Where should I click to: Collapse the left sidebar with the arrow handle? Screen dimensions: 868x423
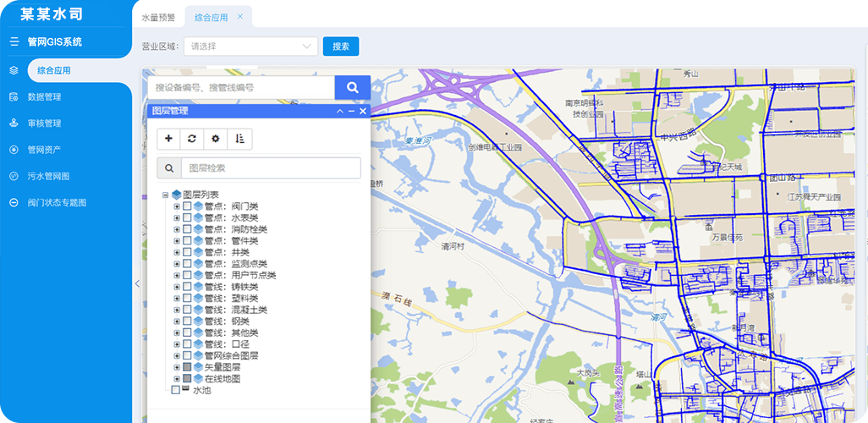[137, 283]
